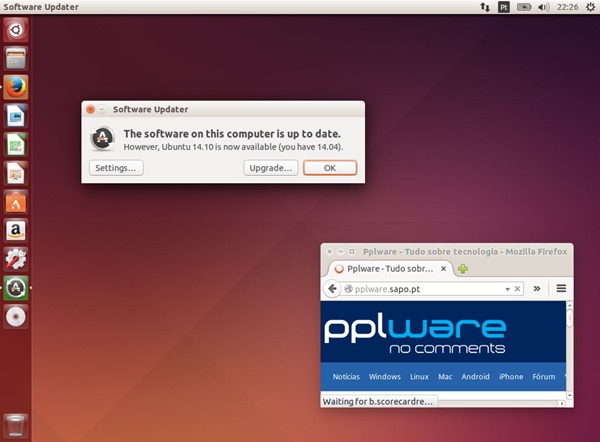
Task: Click the Firefox page scroll up arrow
Action: tap(569, 305)
